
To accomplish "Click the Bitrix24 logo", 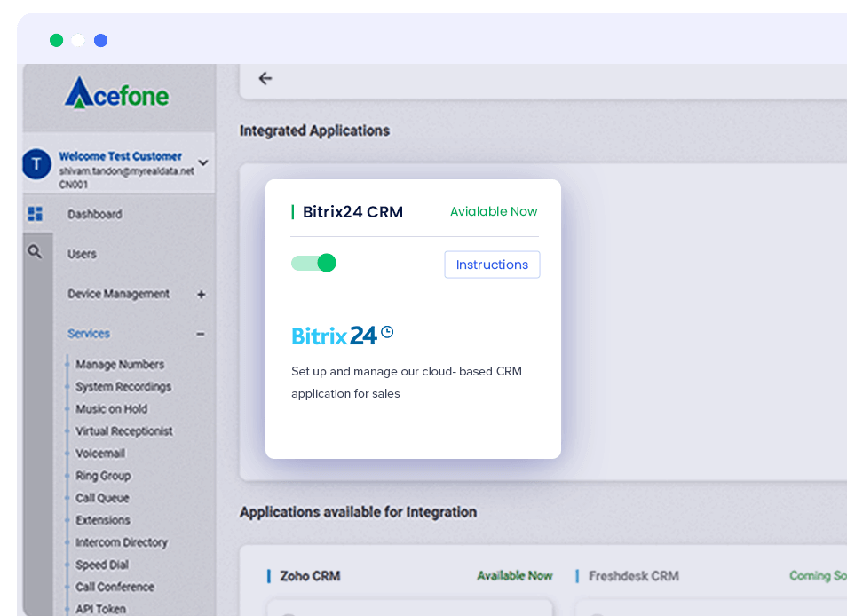I will tap(342, 335).
